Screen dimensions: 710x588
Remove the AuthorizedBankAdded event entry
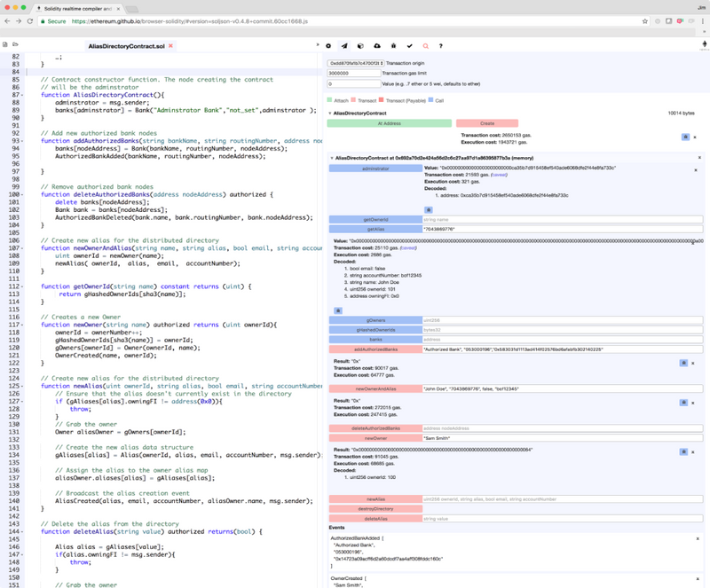698,538
